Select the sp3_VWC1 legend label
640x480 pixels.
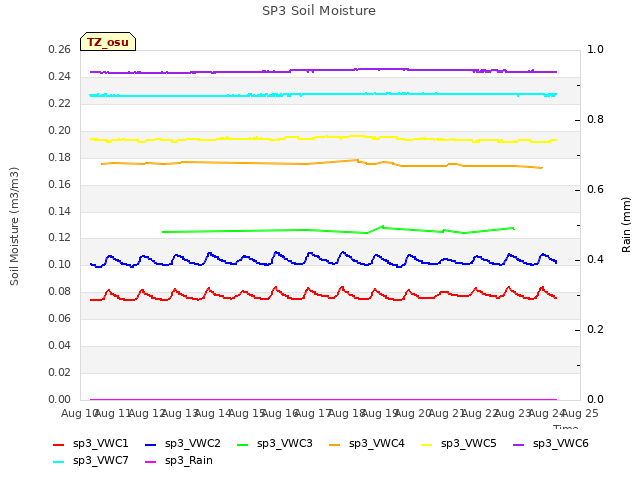click(x=100, y=444)
